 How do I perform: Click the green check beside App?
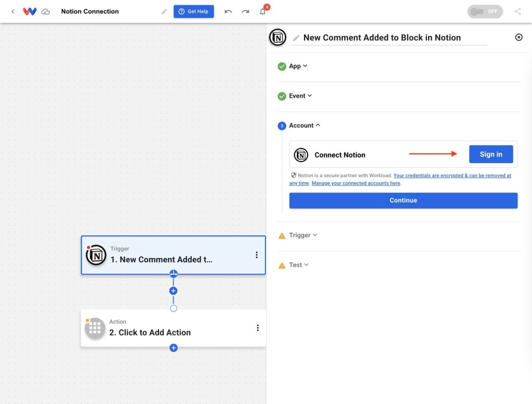point(282,66)
